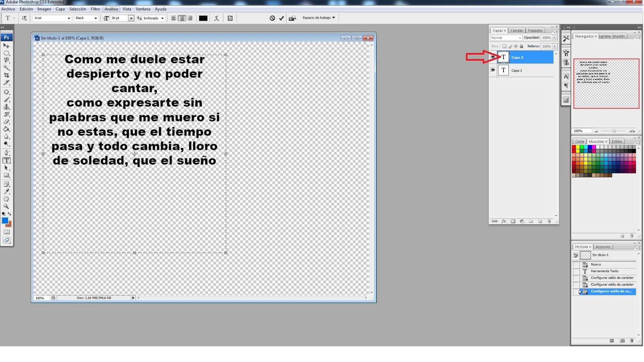
Task: Open the Filtro menu
Action: 95,9
